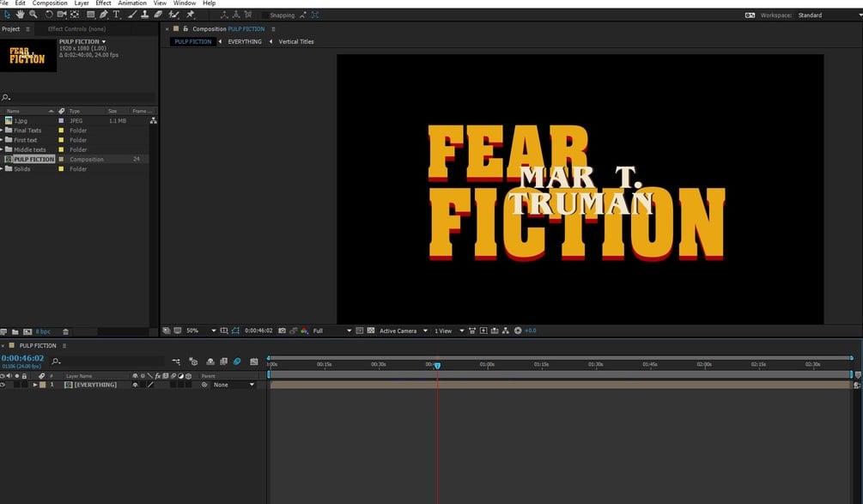
Task: Select the Clone Stamp tool
Action: click(x=145, y=15)
